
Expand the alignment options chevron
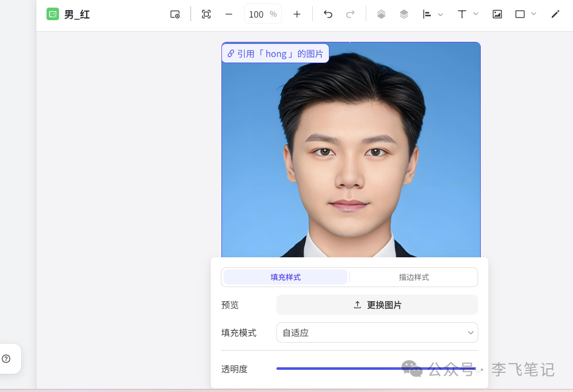point(440,14)
